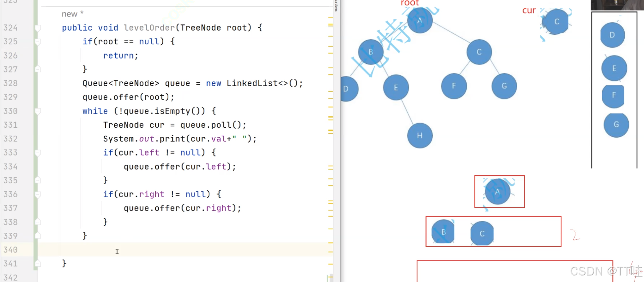Select the partially visible node D in the tree

(349, 89)
